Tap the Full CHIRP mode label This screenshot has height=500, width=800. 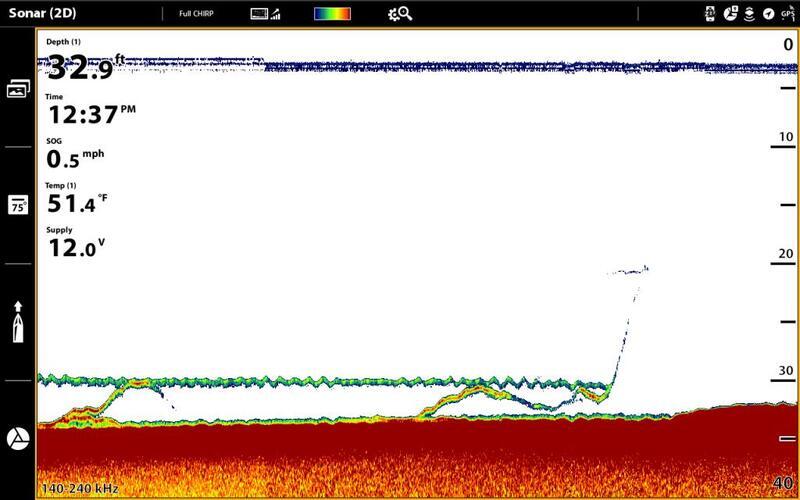196,14
